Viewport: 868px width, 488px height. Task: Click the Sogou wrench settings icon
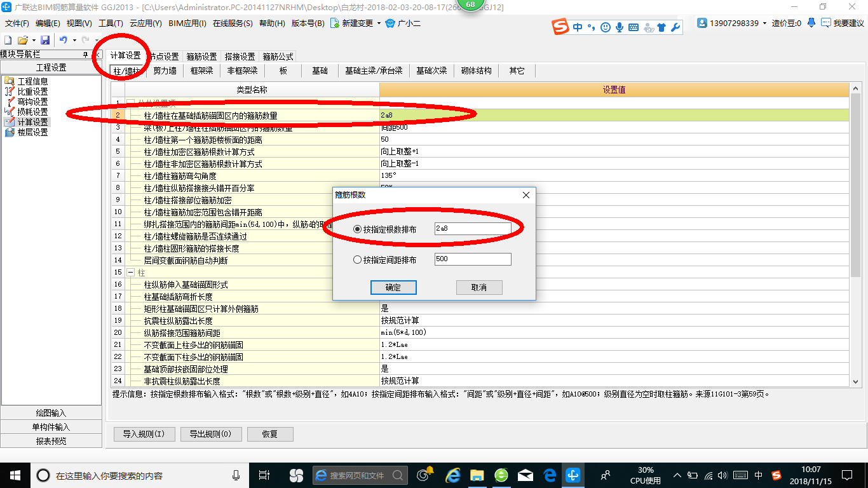[675, 27]
